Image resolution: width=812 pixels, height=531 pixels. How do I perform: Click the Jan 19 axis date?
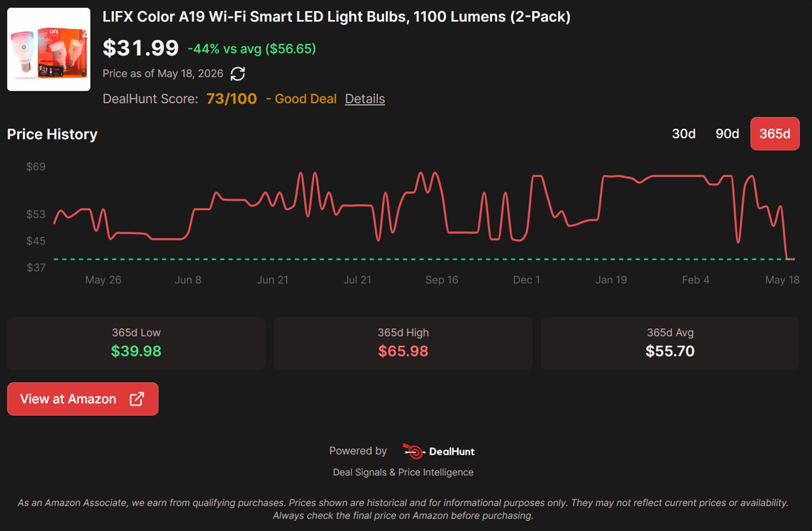(x=612, y=280)
